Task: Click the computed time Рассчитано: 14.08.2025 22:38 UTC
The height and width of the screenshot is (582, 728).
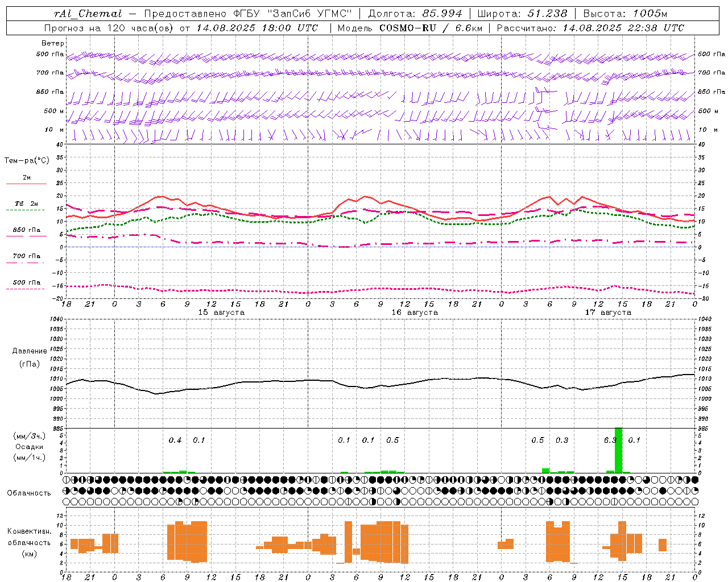Action: pyautogui.click(x=590, y=28)
